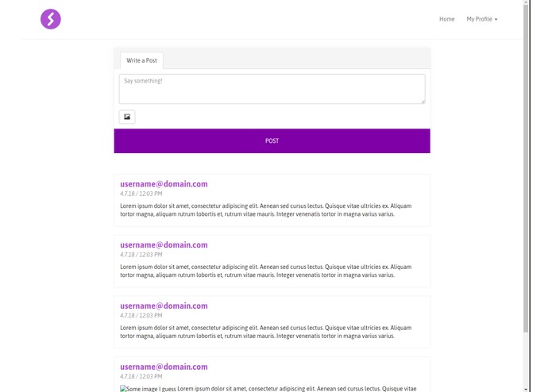552x392 pixels.
Task: Click the Lorem ipsum body text of third post
Action: pos(266,332)
